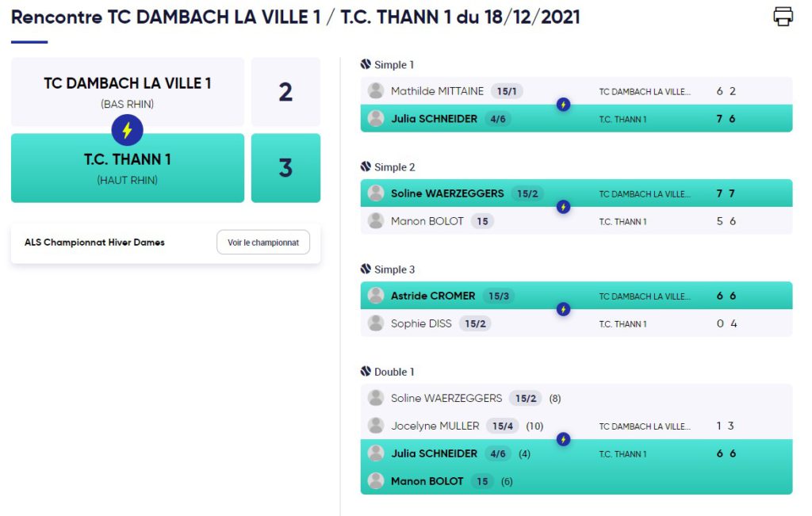The height and width of the screenshot is (516, 812).
Task: Click the T.C. THANN score box showing 3
Action: coord(285,168)
